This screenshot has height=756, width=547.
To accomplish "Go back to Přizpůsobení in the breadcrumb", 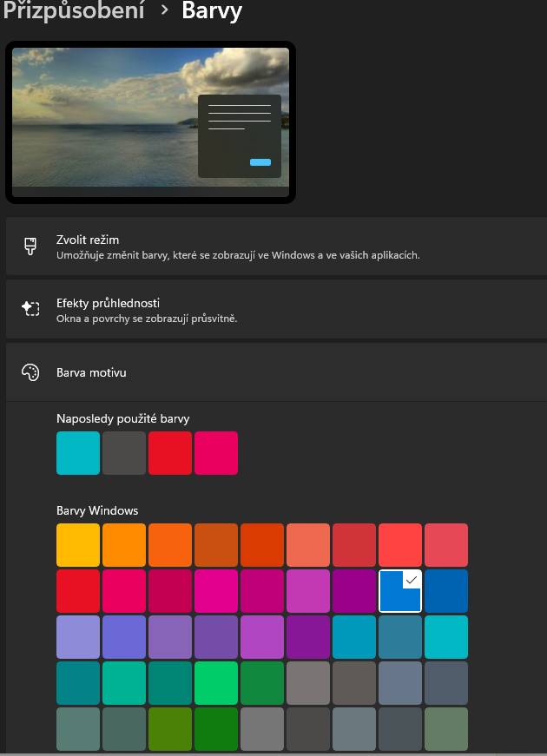I will [x=73, y=10].
